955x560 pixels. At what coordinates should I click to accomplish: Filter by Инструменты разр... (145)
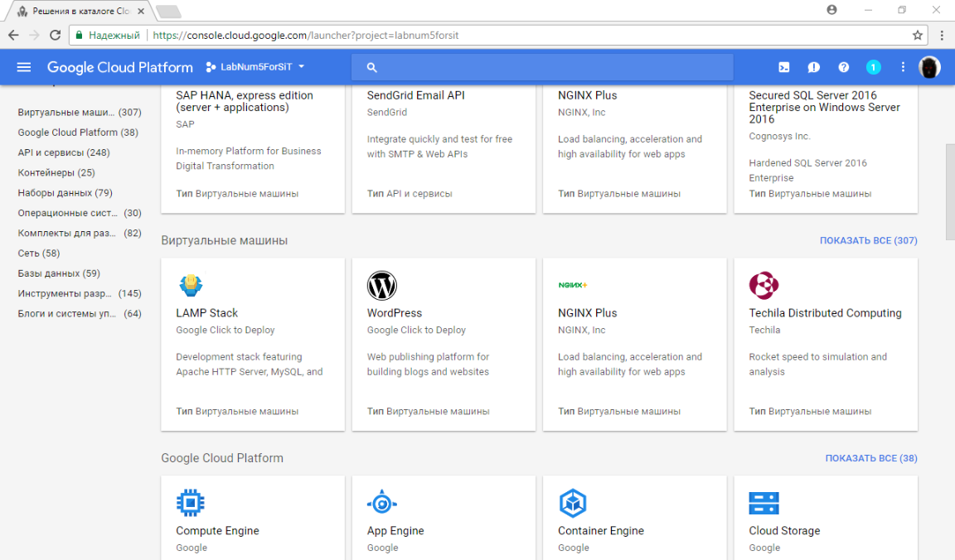80,292
